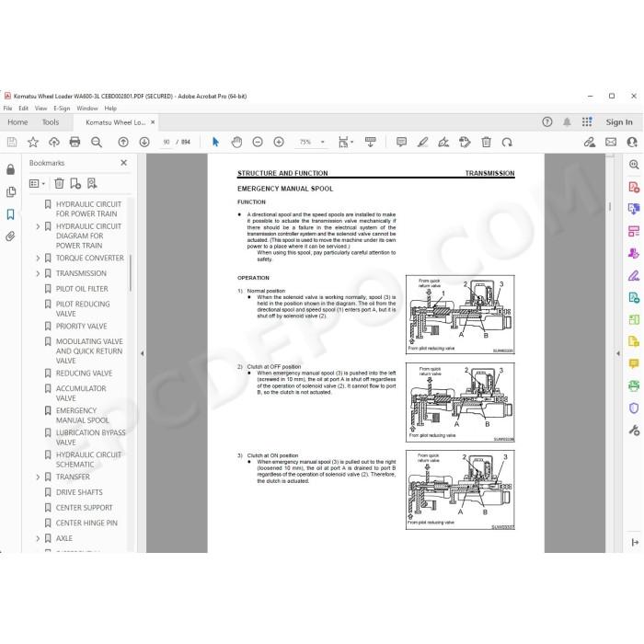Click the Rotate page icon
This screenshot has width=644, height=644.
507,142
